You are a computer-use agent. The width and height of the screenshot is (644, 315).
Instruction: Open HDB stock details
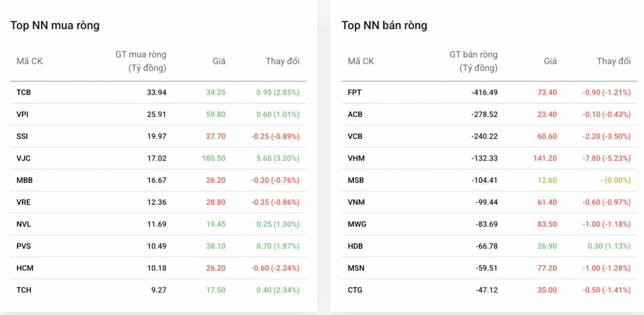(x=355, y=246)
